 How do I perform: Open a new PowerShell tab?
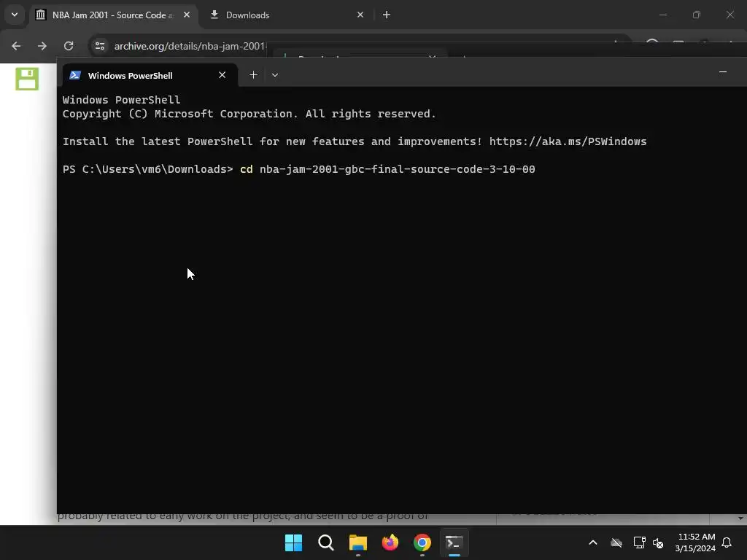(x=253, y=75)
